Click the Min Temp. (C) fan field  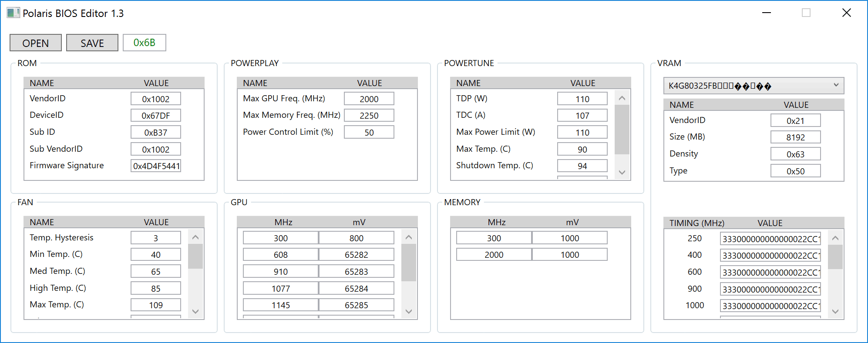tap(155, 255)
